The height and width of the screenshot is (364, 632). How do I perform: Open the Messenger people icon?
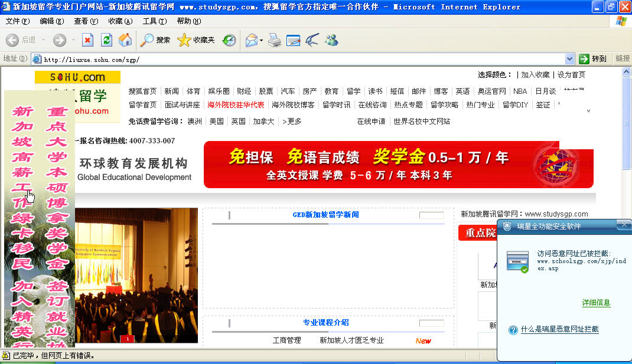pyautogui.click(x=331, y=40)
